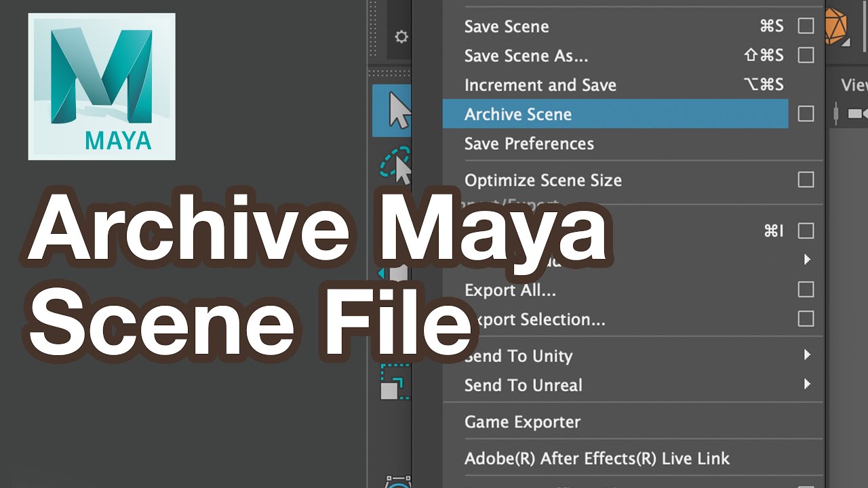
Task: Select the Lasso select tool
Action: [x=396, y=165]
